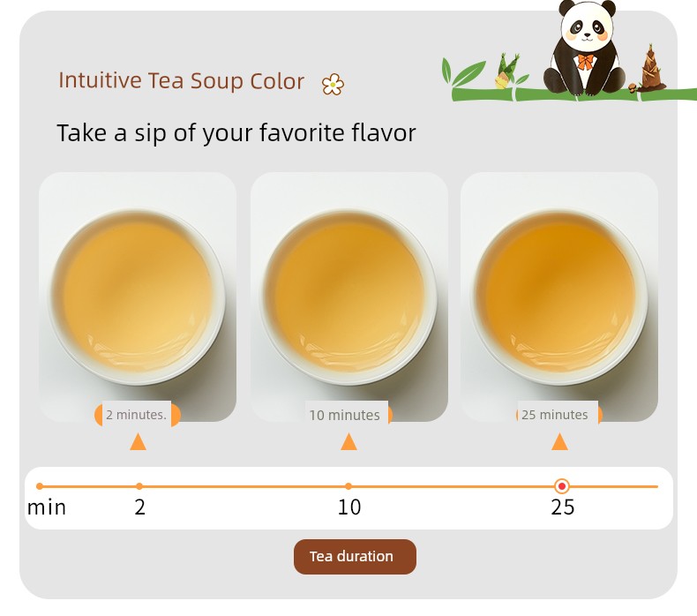
Task: Select the 2 minute point on the timeline
Action: click(139, 486)
